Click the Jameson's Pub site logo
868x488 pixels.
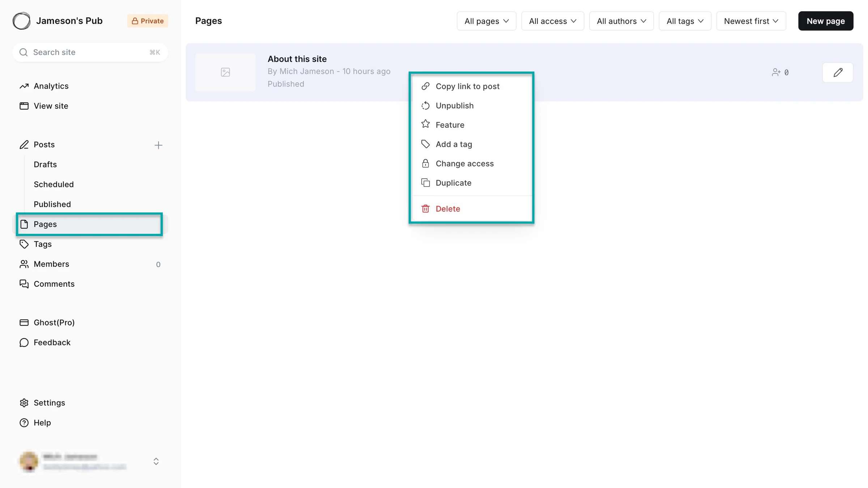point(22,21)
